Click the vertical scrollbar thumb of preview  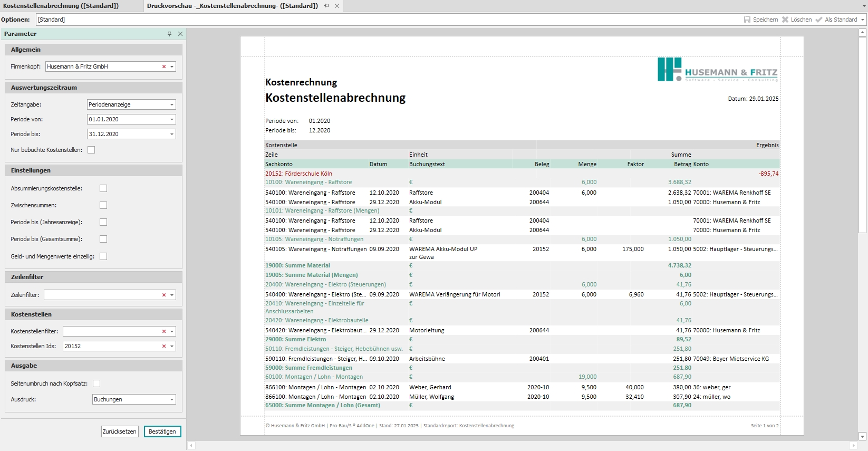(x=862, y=135)
